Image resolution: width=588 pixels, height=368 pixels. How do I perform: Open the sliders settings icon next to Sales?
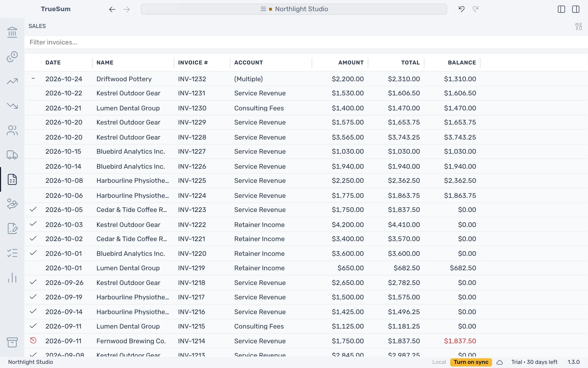pyautogui.click(x=578, y=26)
